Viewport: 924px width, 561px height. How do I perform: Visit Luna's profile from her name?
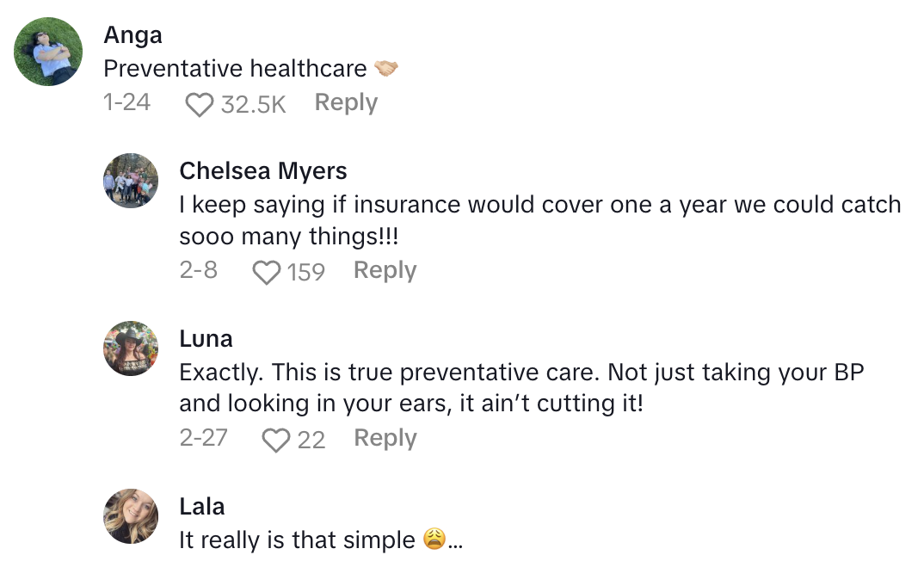pos(206,339)
